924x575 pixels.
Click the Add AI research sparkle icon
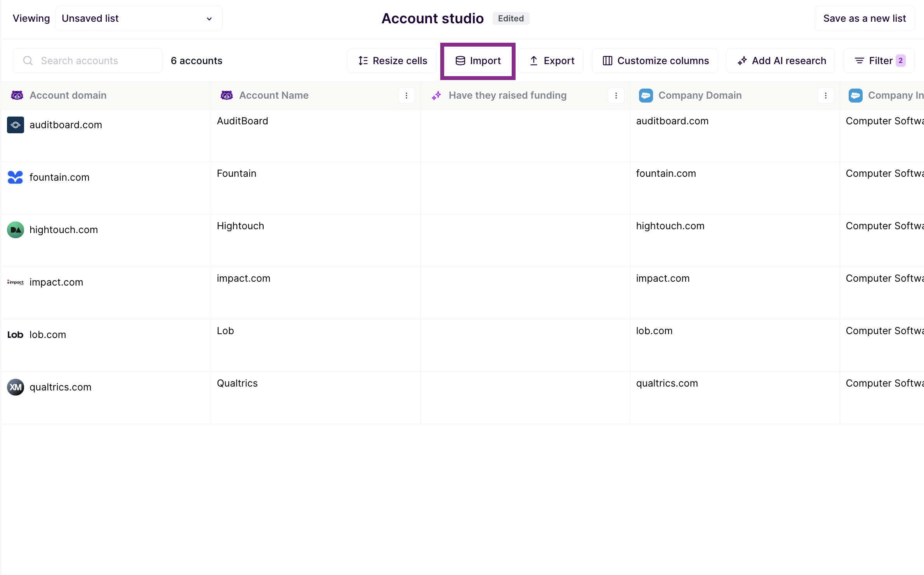742,61
